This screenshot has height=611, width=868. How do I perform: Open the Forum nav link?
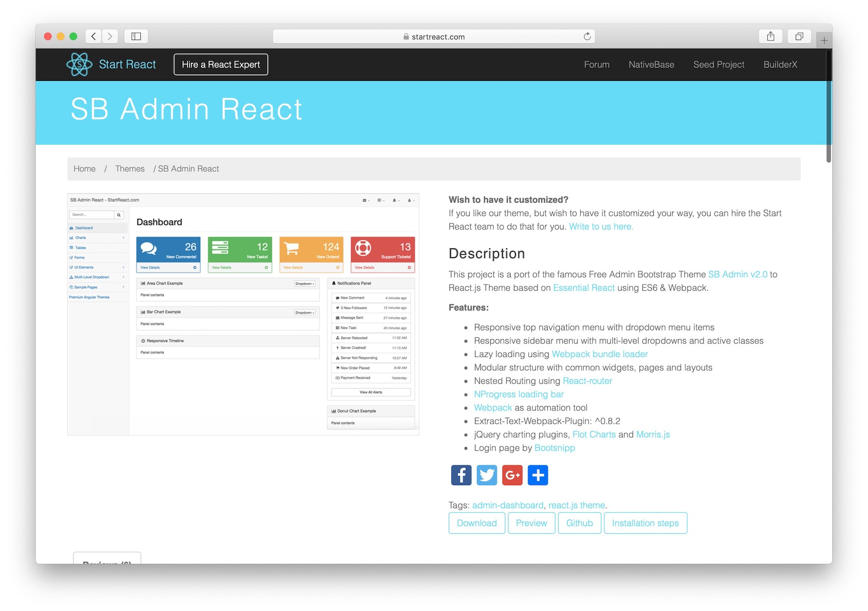tap(597, 65)
